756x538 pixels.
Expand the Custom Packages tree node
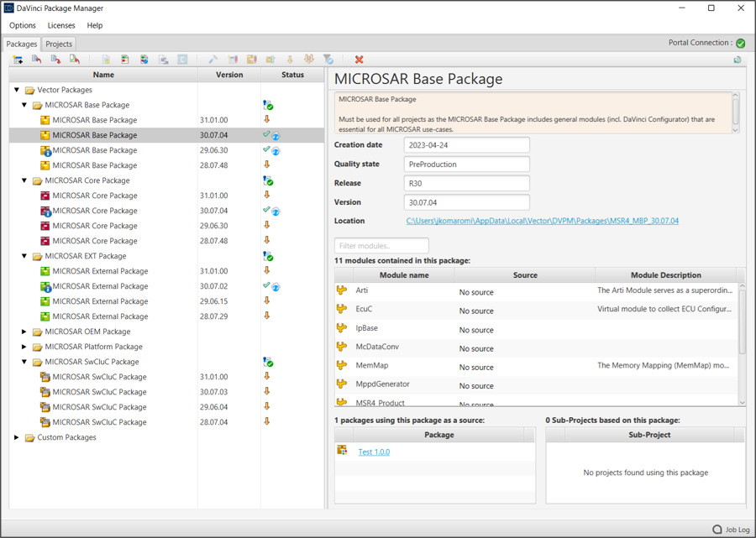(x=17, y=437)
